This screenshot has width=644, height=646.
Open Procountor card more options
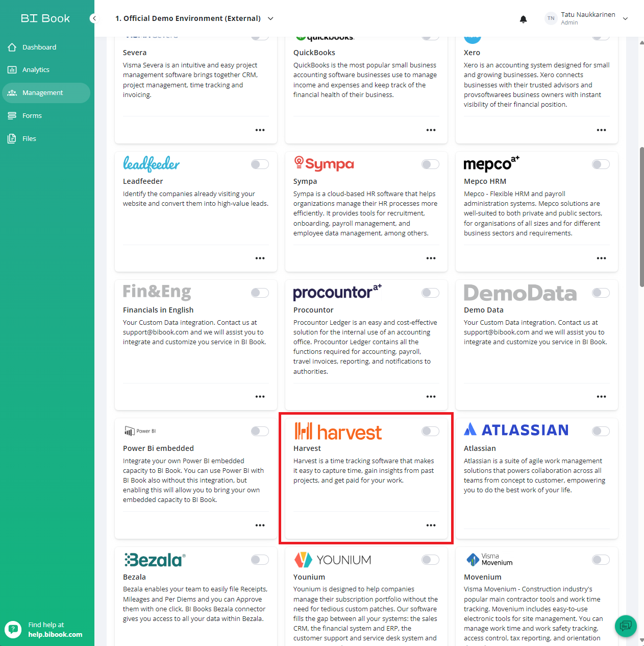431,397
